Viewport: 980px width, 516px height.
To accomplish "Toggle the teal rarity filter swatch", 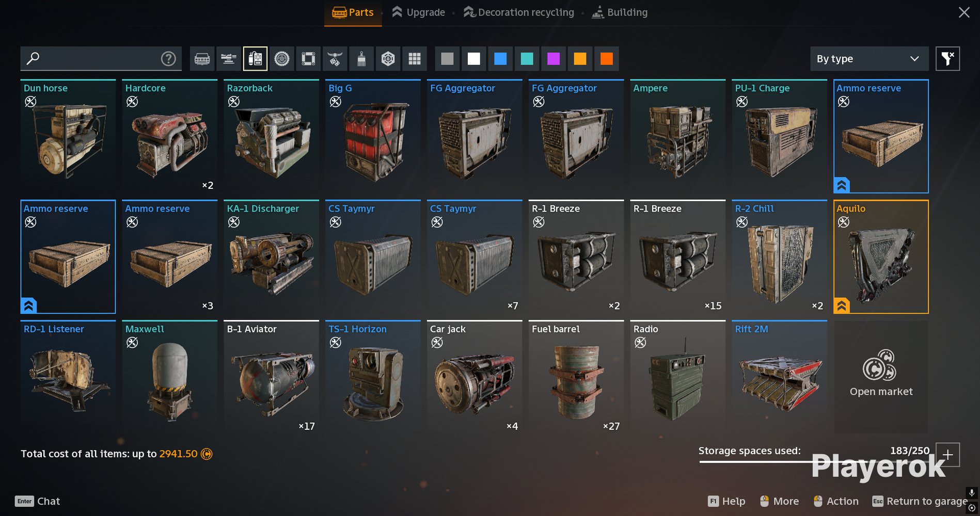I will pos(527,59).
